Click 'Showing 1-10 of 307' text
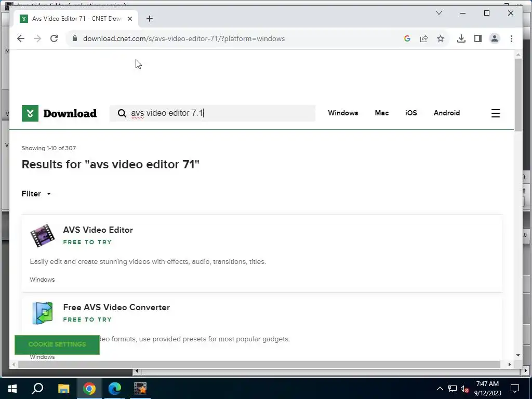 tap(48, 148)
